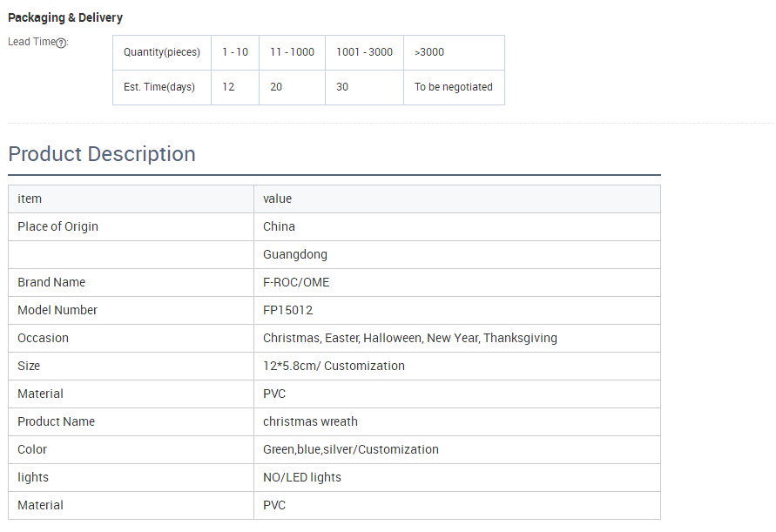The image size is (776, 532).
Task: Click the Occasion value listing holidays
Action: click(410, 338)
